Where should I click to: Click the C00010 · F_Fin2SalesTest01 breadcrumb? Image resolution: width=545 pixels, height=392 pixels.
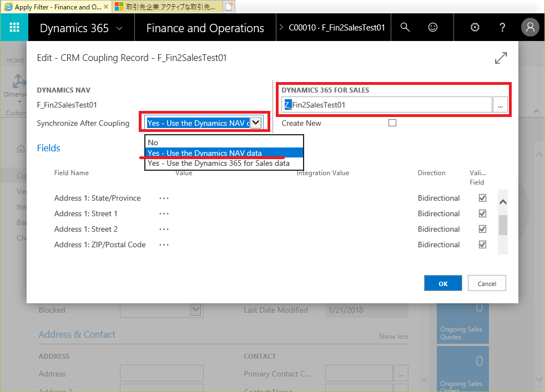pyautogui.click(x=337, y=27)
